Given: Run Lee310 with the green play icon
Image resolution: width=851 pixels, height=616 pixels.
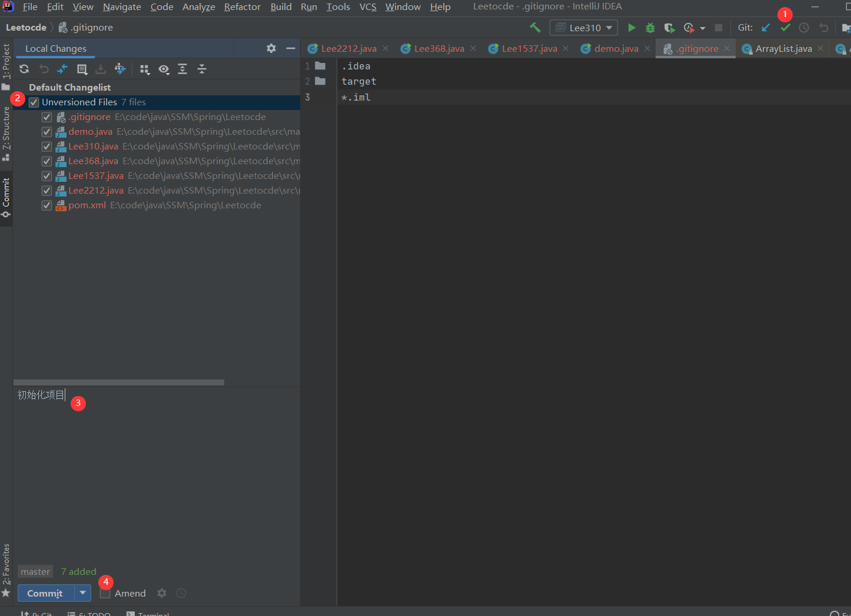Looking at the screenshot, I should coord(631,28).
